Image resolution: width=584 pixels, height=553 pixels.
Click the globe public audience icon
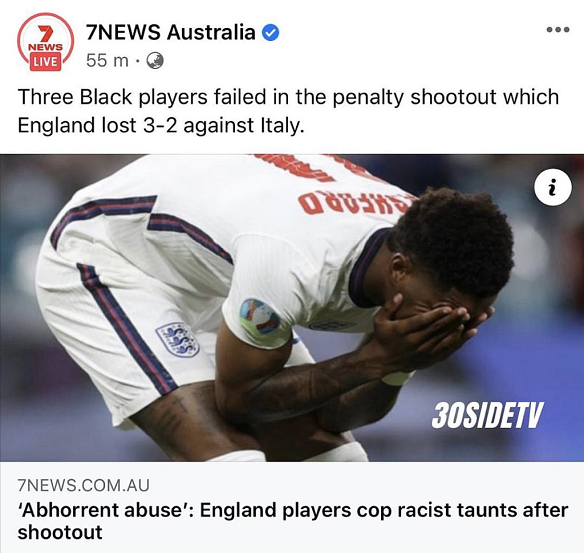click(155, 60)
